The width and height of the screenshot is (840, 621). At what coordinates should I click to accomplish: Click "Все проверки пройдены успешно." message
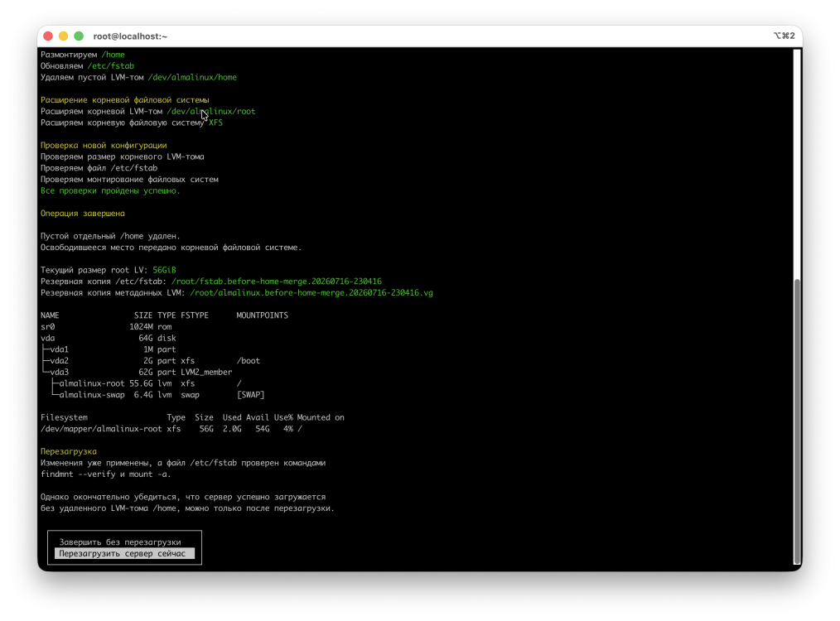pyautogui.click(x=110, y=190)
